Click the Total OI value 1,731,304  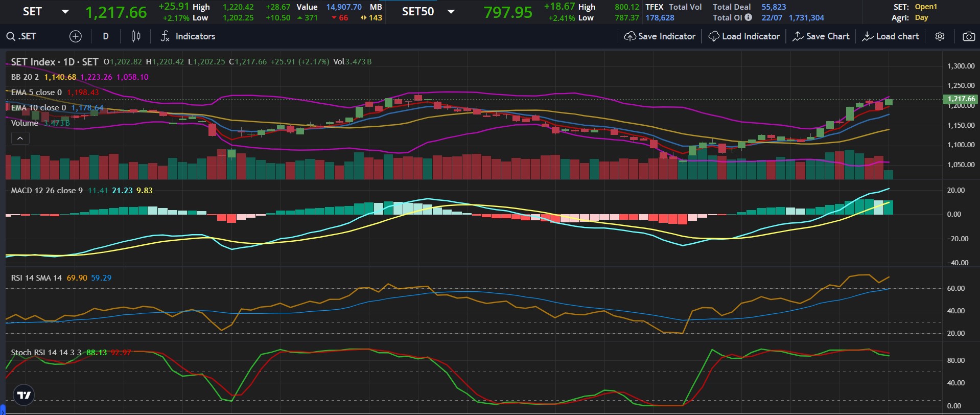(806, 18)
